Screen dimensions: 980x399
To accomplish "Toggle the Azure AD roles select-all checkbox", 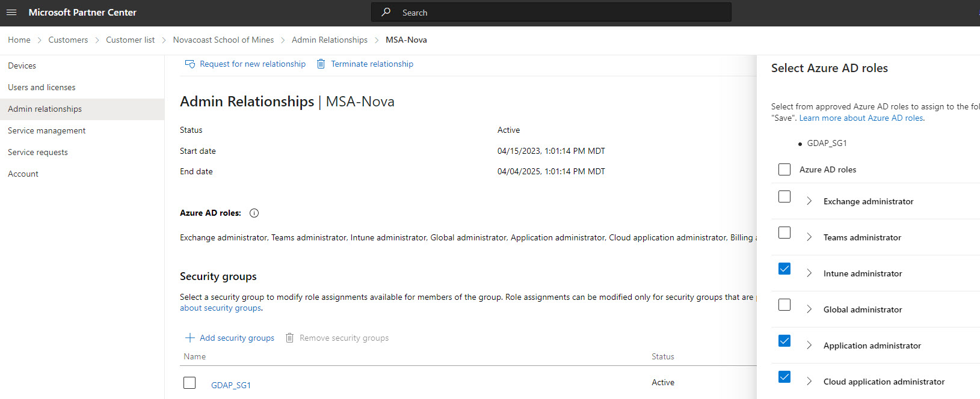I will [784, 169].
